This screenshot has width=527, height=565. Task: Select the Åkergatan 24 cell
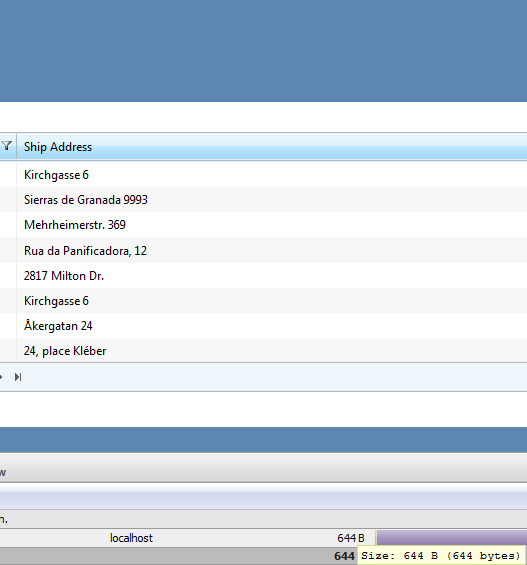[x=272, y=326]
